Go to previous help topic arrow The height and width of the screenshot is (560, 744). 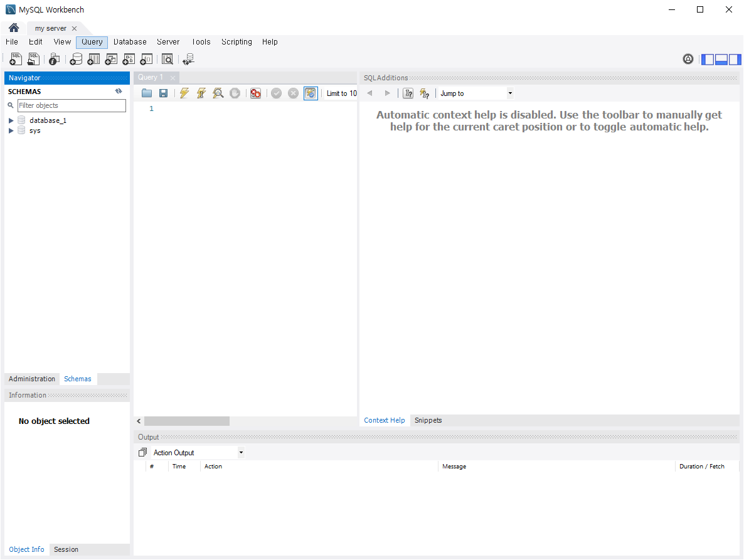(x=369, y=93)
